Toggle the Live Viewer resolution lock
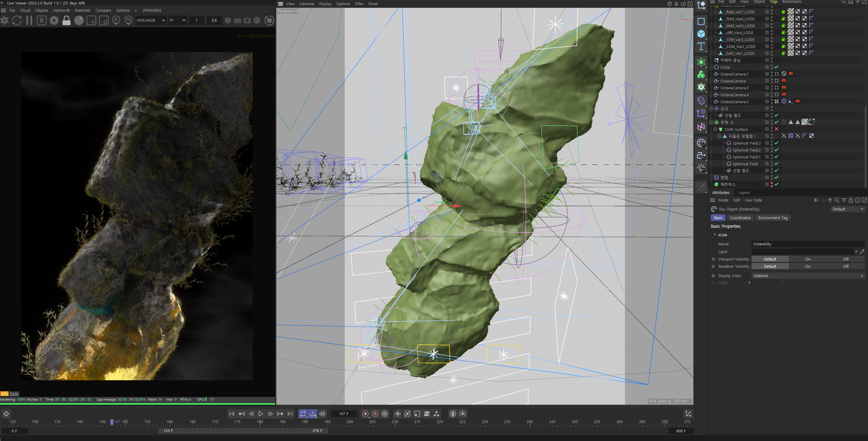868x441 pixels. tap(67, 20)
